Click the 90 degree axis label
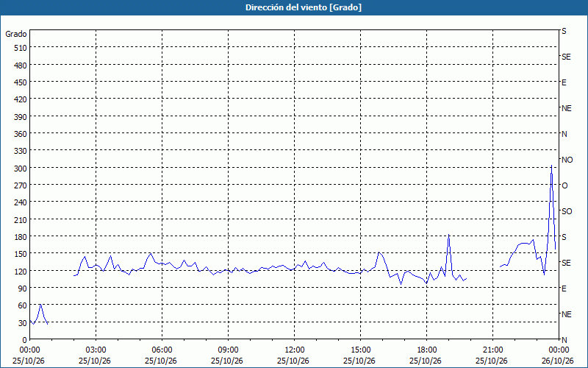 tap(23, 289)
